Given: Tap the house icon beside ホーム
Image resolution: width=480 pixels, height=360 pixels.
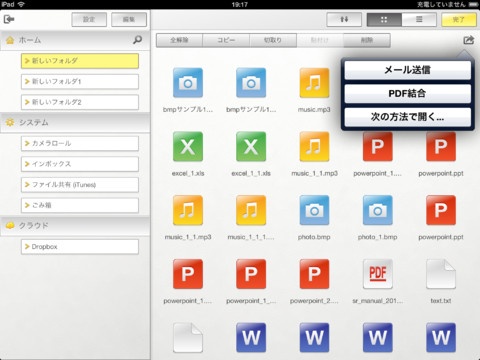Looking at the screenshot, I should coord(10,40).
